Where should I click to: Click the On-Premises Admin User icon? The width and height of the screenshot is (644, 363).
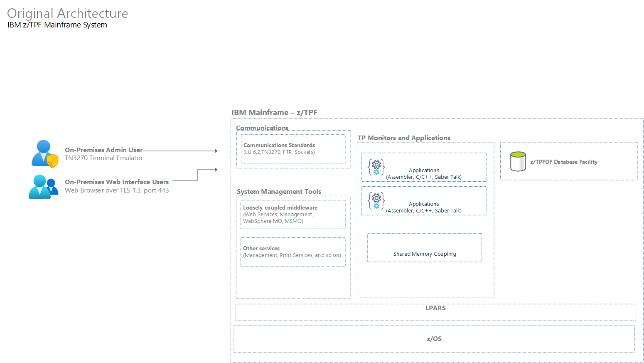coord(45,153)
